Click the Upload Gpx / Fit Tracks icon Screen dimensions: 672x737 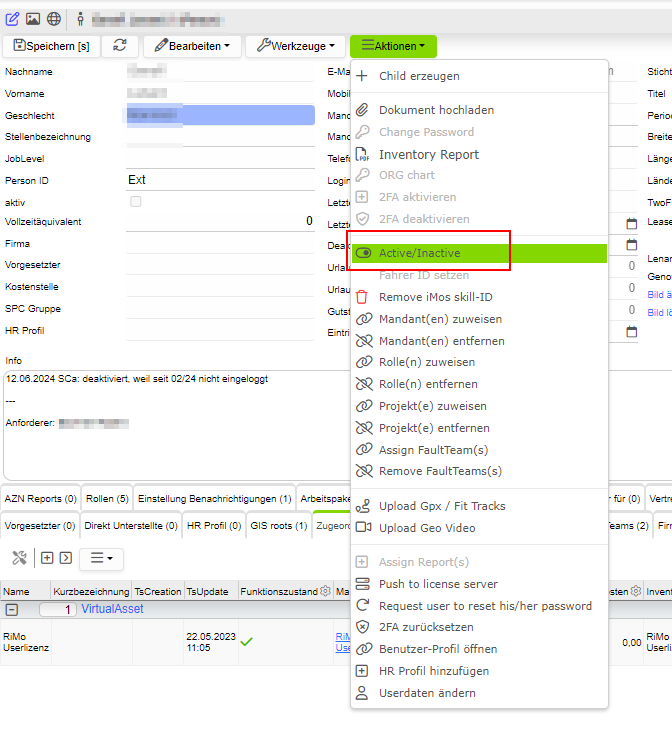363,506
